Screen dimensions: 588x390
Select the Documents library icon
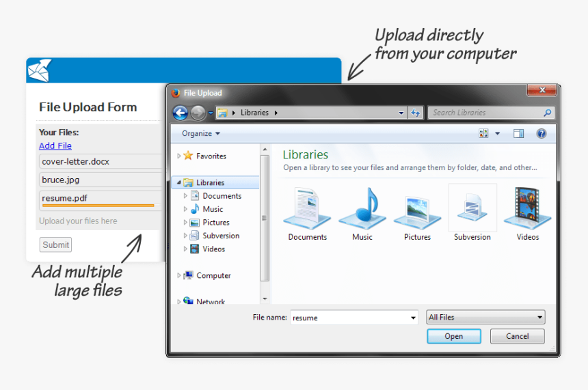(307, 214)
